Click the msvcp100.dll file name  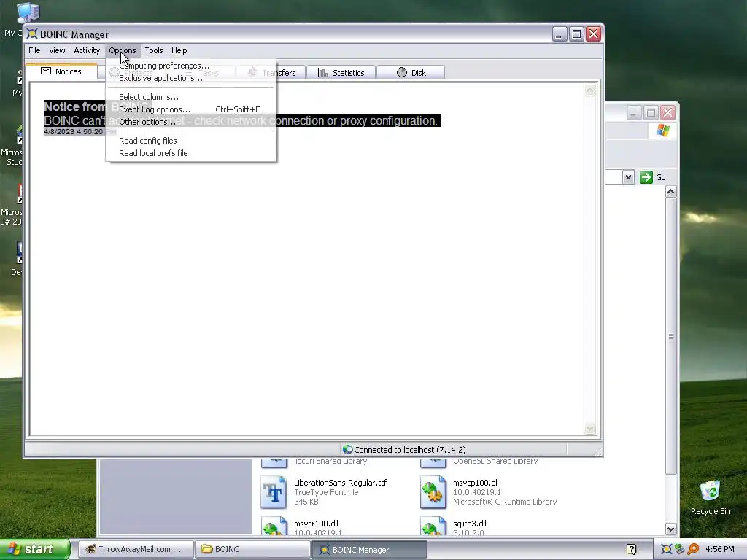coord(476,483)
